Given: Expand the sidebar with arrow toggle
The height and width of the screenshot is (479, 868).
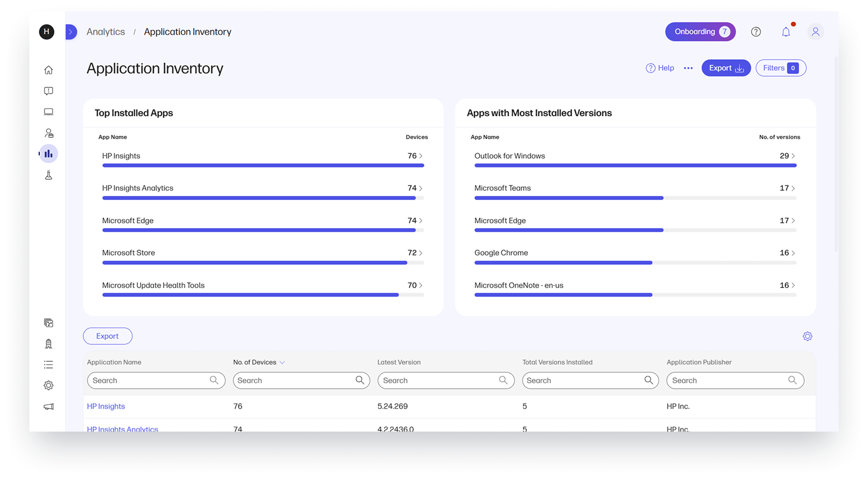Looking at the screenshot, I should click(x=71, y=32).
